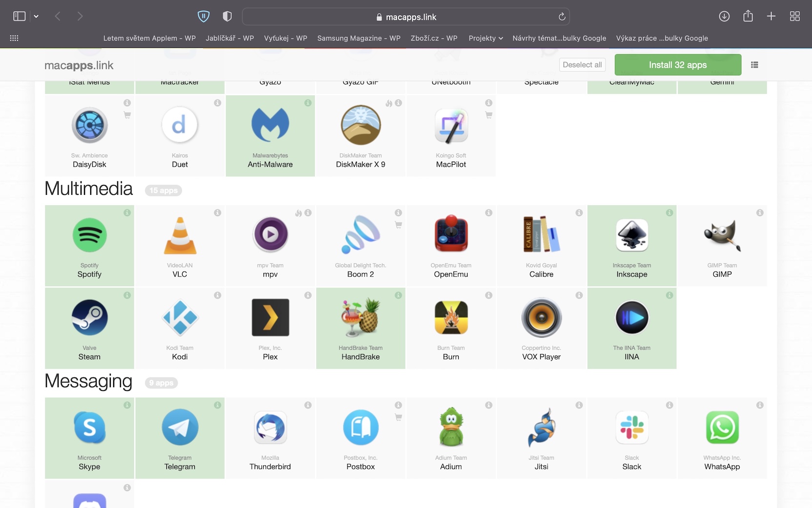This screenshot has width=812, height=508.
Task: Pick the Kodi app icon
Action: coord(180,317)
